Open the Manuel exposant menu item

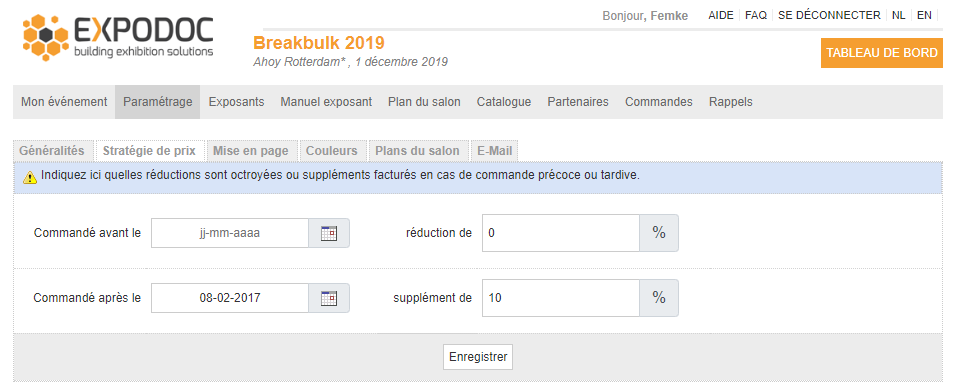[x=326, y=102]
